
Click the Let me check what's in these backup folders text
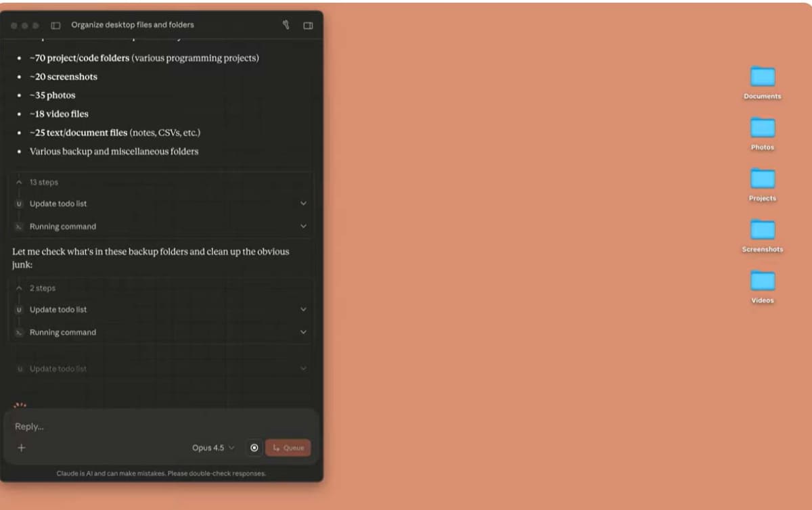[151, 258]
